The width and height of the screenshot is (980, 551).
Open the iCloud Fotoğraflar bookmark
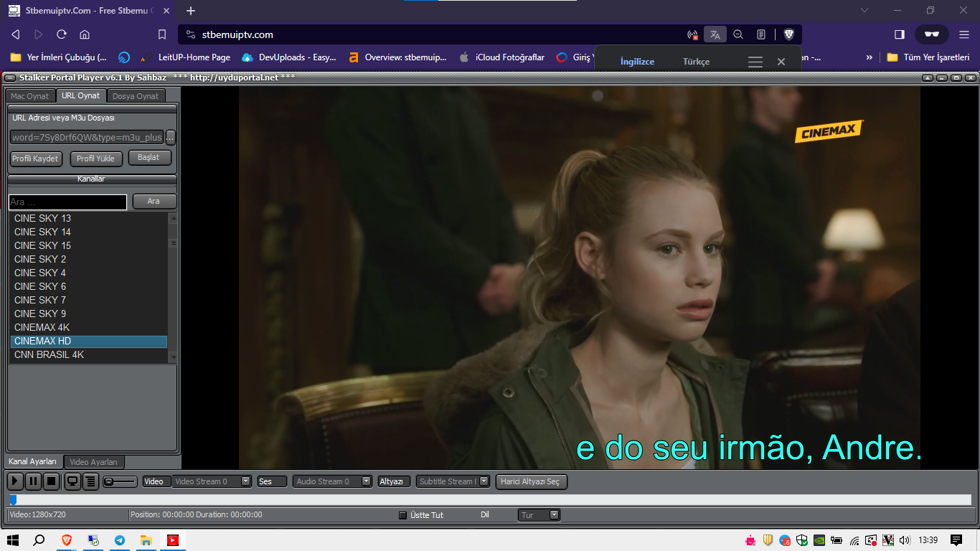502,57
